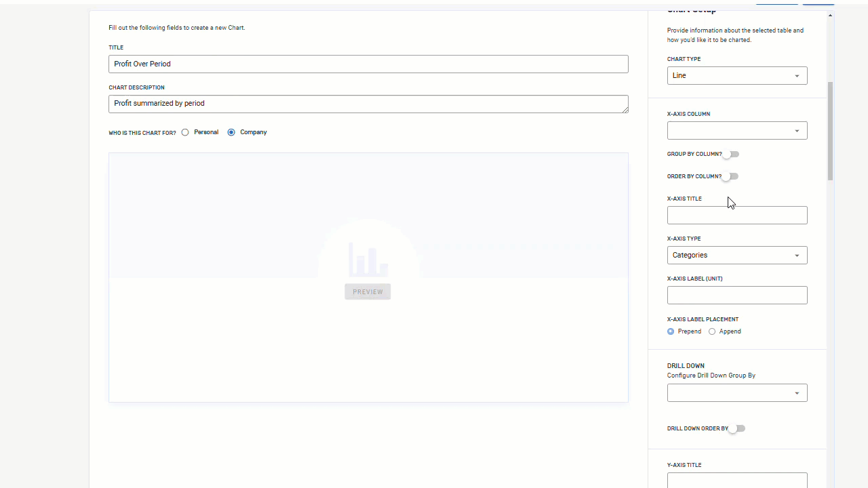Image resolution: width=868 pixels, height=488 pixels.
Task: Click the Y-Axis Title input field
Action: [x=737, y=480]
